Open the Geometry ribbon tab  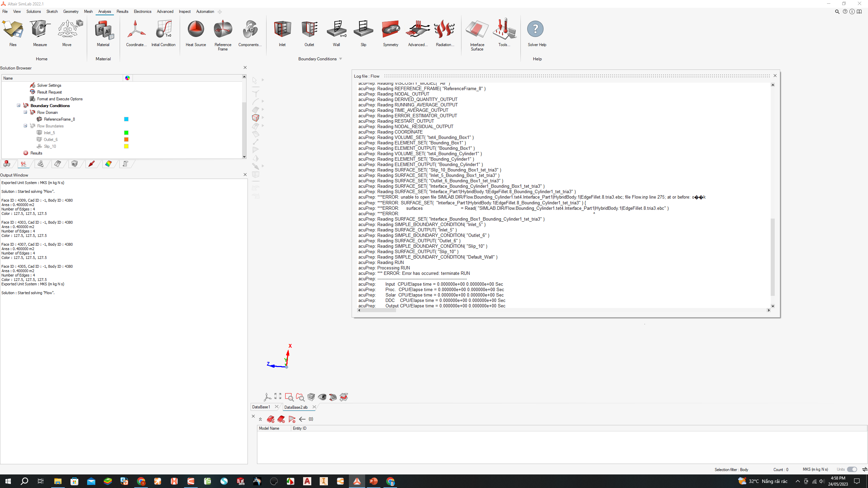tap(71, 12)
